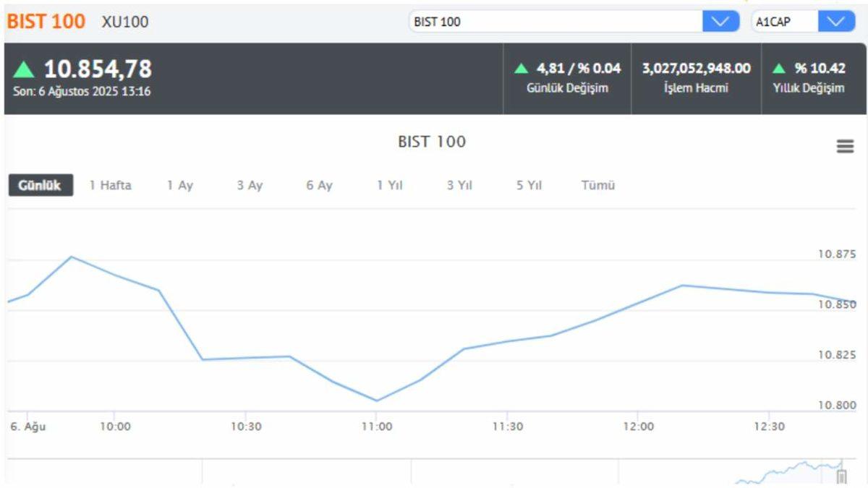View all data with Tümü
This screenshot has width=868, height=488.
tap(598, 185)
